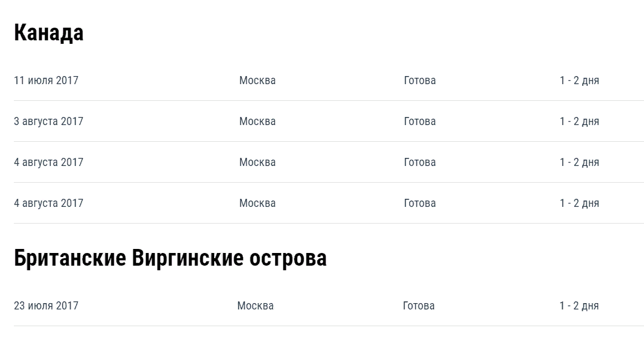The height and width of the screenshot is (340, 644).
Task: Click 1 - 2 дня for 23 июля
Action: [x=579, y=306]
